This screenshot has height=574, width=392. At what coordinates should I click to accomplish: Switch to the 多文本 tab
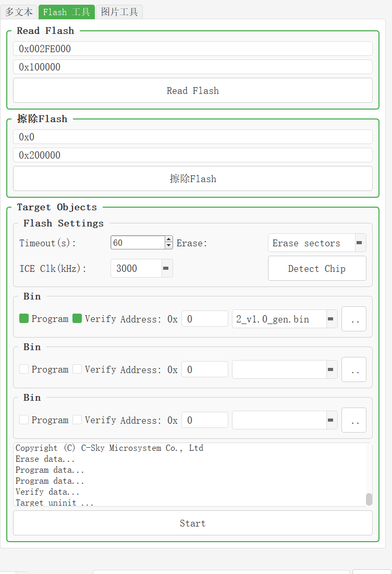click(x=19, y=12)
